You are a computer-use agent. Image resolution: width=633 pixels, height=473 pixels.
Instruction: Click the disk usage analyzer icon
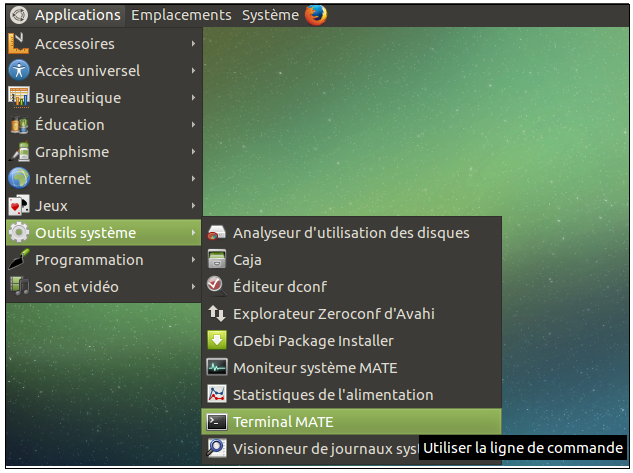tap(217, 233)
